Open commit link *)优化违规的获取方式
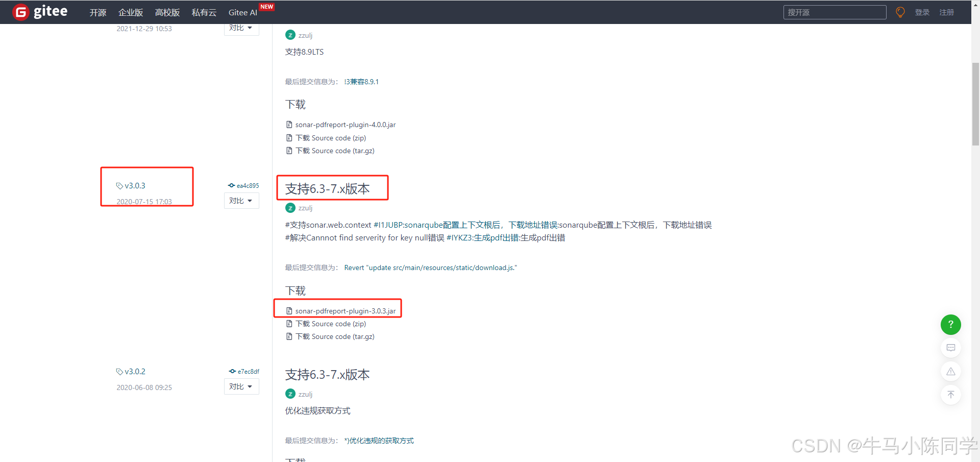Image resolution: width=980 pixels, height=462 pixels. (x=379, y=441)
